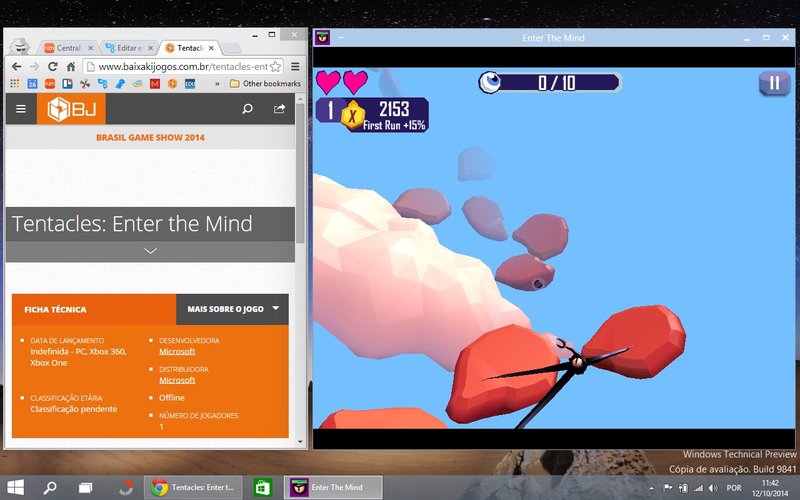The height and width of the screenshot is (500, 800).
Task: Click the First Run +15% text
Action: click(x=394, y=126)
